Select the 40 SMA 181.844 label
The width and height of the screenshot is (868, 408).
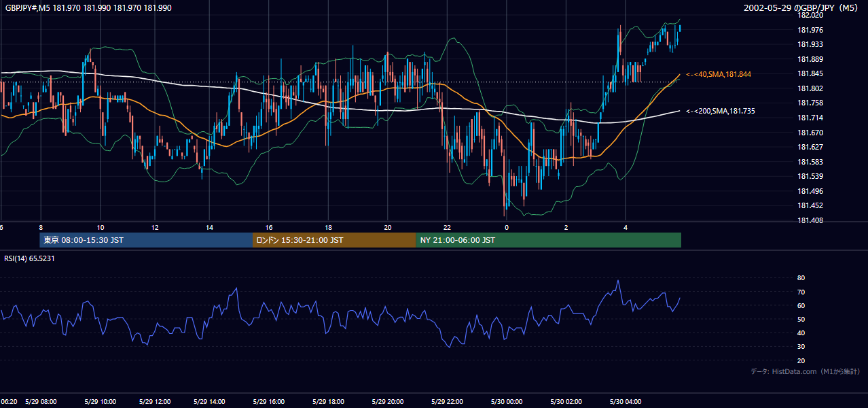(x=719, y=74)
